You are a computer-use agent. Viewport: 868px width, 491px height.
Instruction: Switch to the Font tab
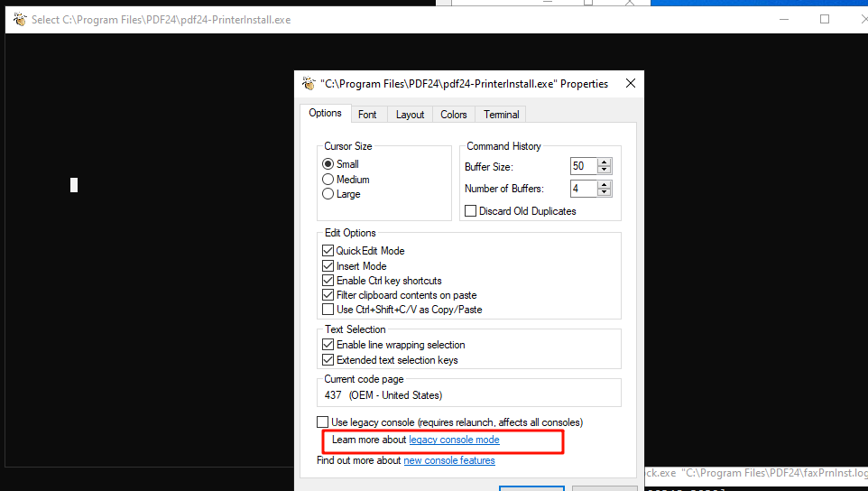click(367, 115)
